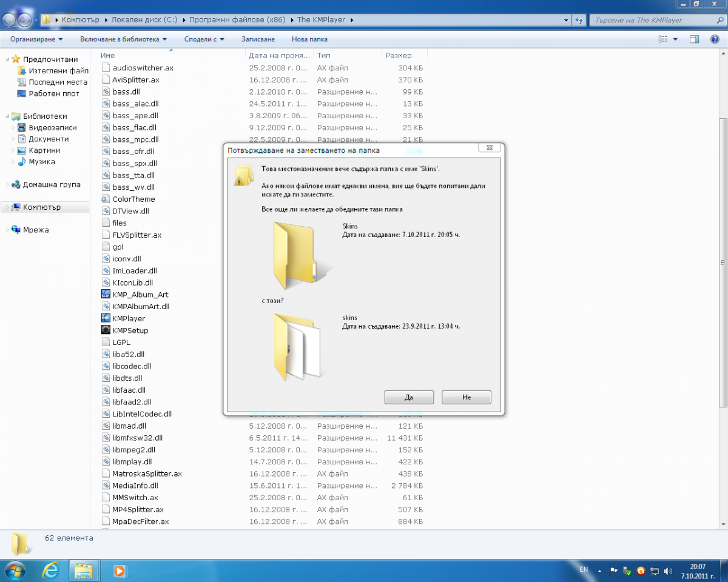The height and width of the screenshot is (582, 728).
Task: Open Internet Explorer from the taskbar
Action: [x=51, y=570]
